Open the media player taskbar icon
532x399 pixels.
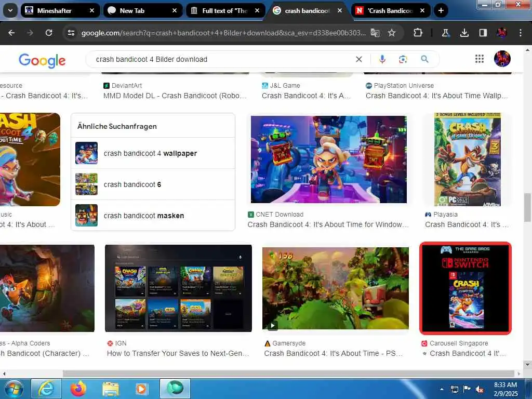coord(141,389)
